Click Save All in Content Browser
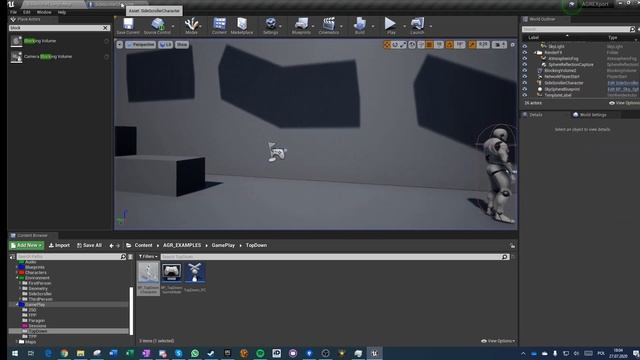 (x=89, y=245)
